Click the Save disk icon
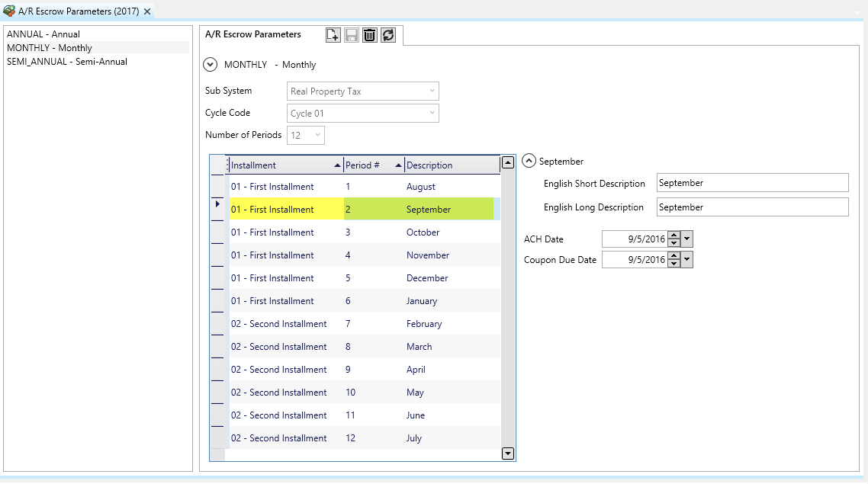 click(352, 35)
